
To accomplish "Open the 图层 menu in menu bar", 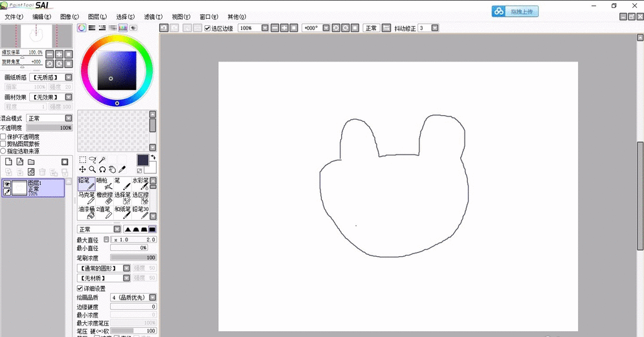I will (97, 16).
